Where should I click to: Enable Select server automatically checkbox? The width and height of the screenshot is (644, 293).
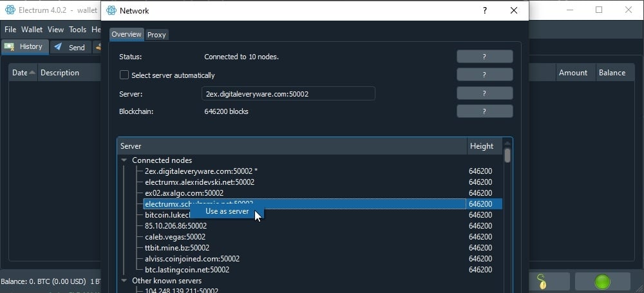click(x=124, y=75)
